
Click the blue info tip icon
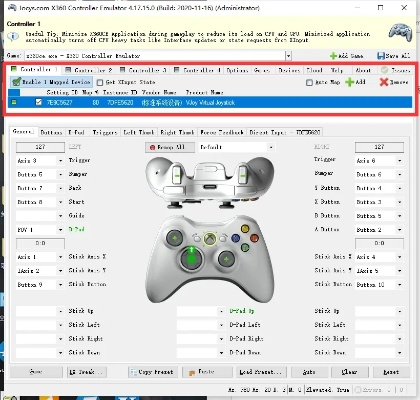tap(13, 36)
